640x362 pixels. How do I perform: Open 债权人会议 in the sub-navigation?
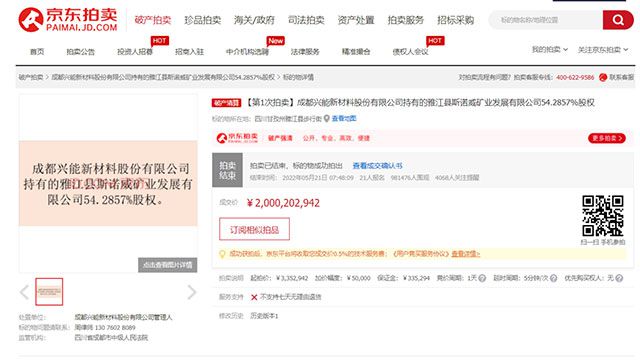pos(411,51)
